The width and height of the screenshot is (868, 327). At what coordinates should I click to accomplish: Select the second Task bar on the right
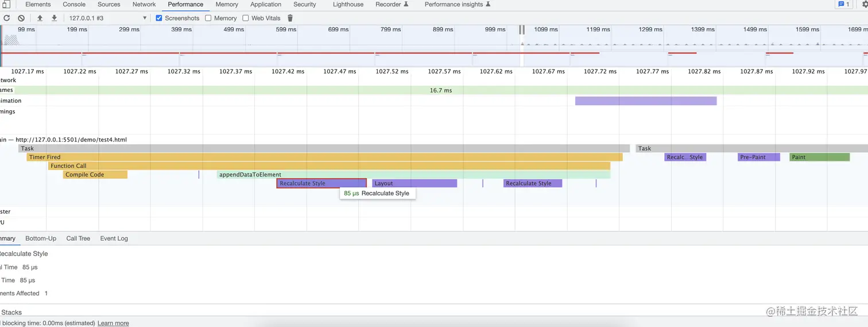(751, 148)
